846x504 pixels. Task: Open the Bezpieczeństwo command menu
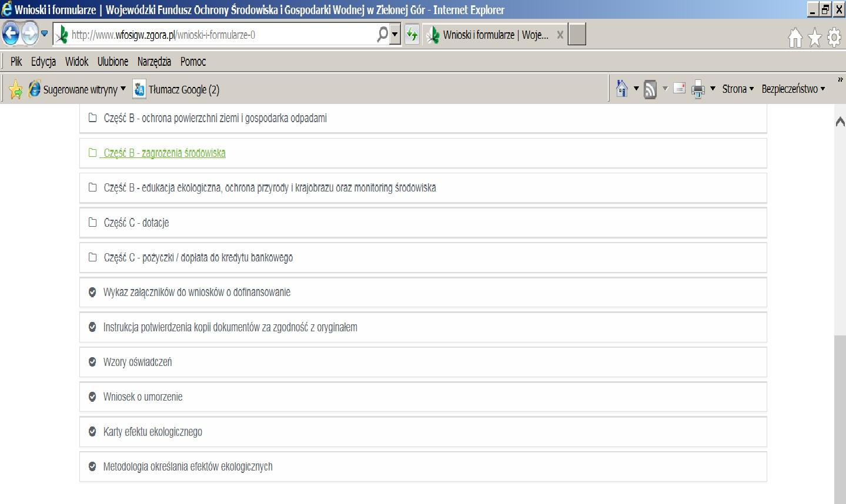793,89
